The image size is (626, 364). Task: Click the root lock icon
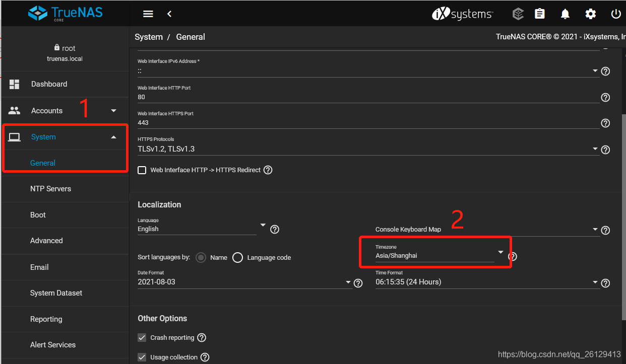[57, 48]
